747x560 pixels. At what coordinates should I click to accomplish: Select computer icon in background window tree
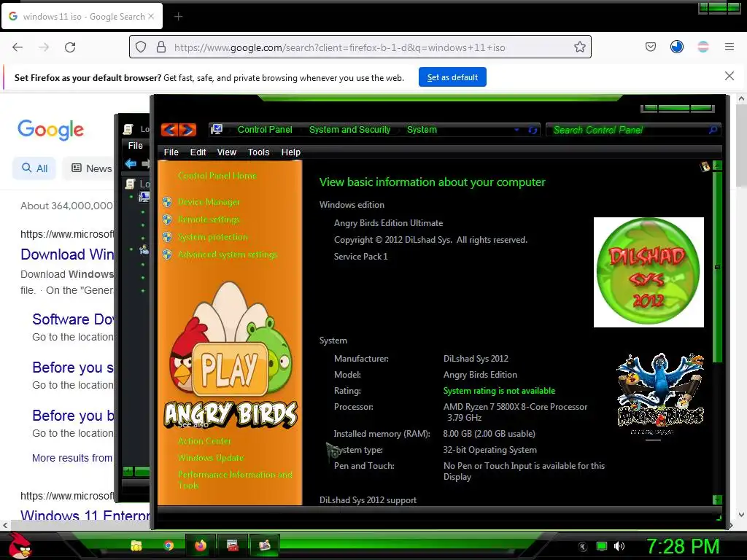(x=144, y=196)
